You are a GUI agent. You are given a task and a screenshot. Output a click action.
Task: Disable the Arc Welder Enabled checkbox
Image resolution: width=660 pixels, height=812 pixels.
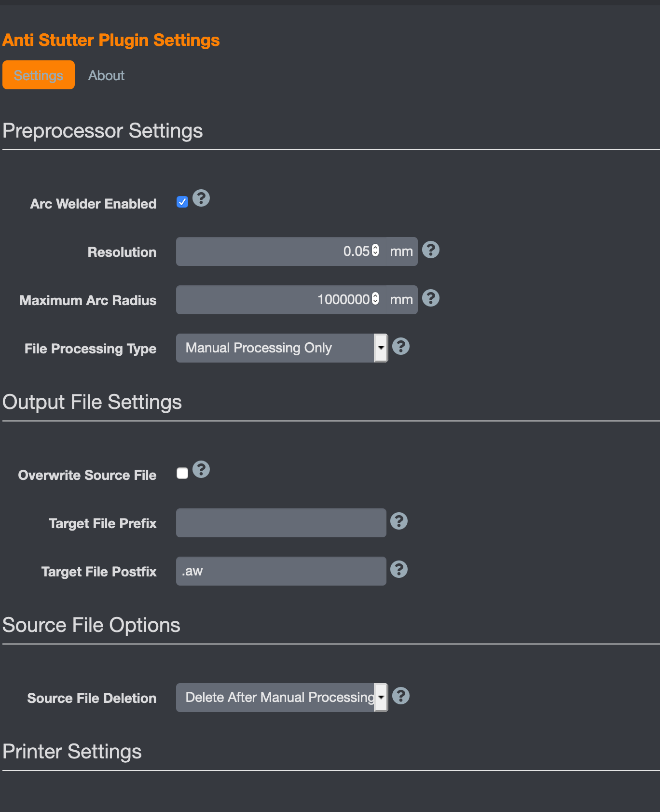click(x=182, y=202)
